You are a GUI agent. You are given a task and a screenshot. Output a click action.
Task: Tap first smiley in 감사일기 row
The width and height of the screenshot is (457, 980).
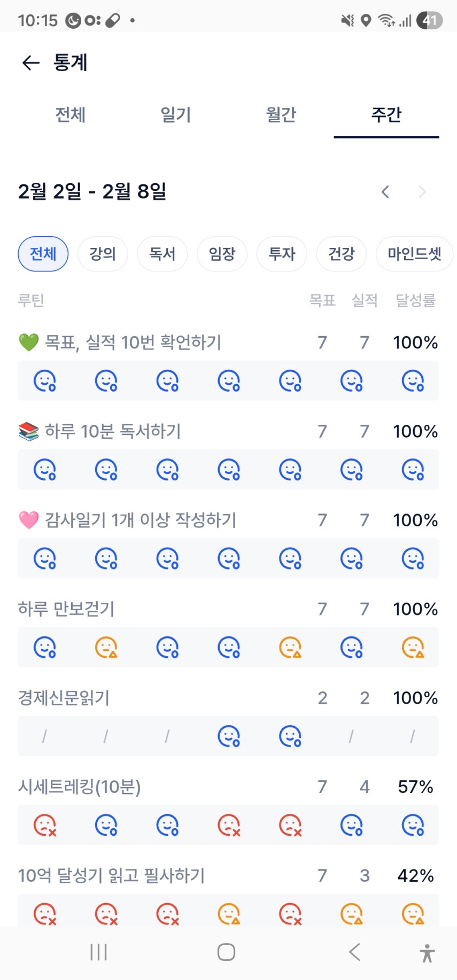[45, 559]
